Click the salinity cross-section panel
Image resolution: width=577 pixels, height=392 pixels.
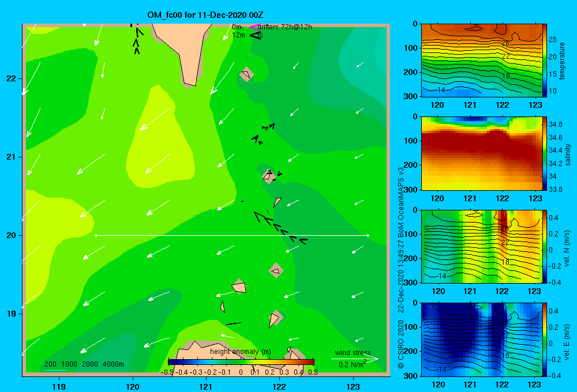481,153
